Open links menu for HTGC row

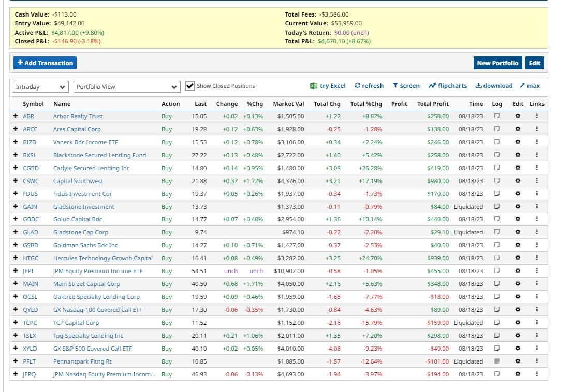[x=537, y=258]
